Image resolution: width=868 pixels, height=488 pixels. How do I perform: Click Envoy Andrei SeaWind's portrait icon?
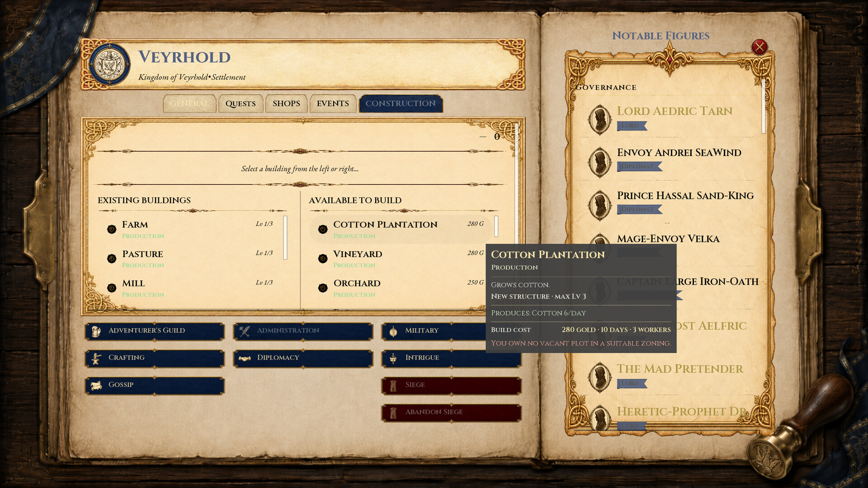point(600,162)
